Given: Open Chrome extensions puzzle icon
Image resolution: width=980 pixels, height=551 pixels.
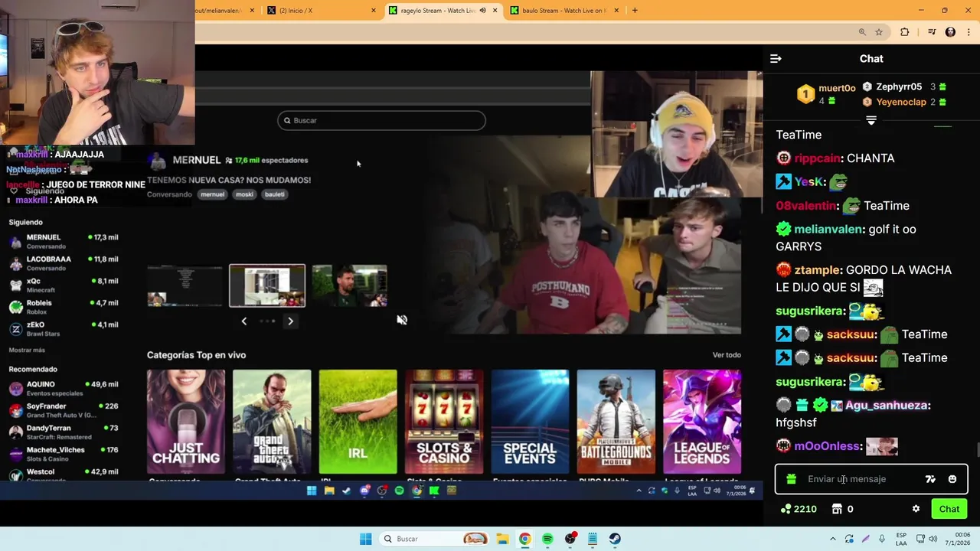Looking at the screenshot, I should (x=905, y=32).
